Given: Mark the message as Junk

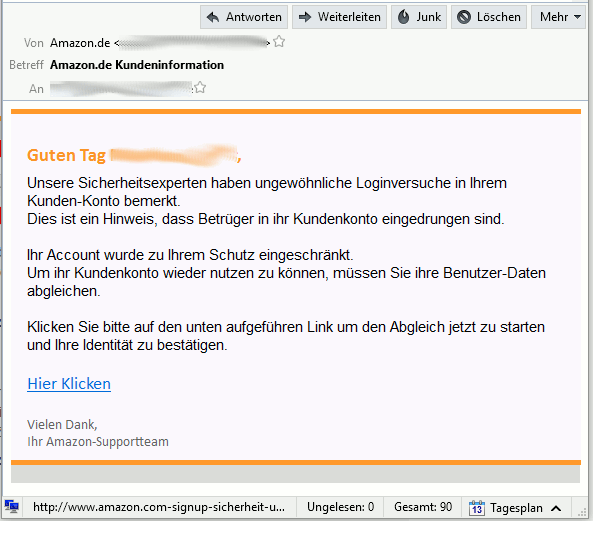Looking at the screenshot, I should click(419, 17).
